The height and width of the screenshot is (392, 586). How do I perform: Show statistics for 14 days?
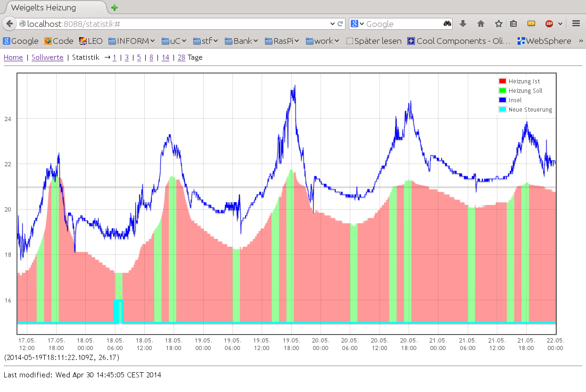pyautogui.click(x=165, y=57)
